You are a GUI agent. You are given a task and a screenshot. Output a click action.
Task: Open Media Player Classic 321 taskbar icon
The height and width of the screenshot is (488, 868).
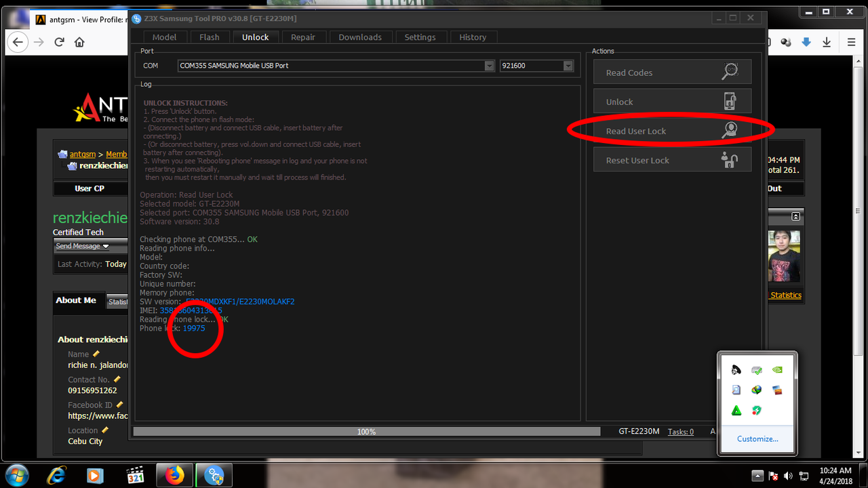(136, 475)
